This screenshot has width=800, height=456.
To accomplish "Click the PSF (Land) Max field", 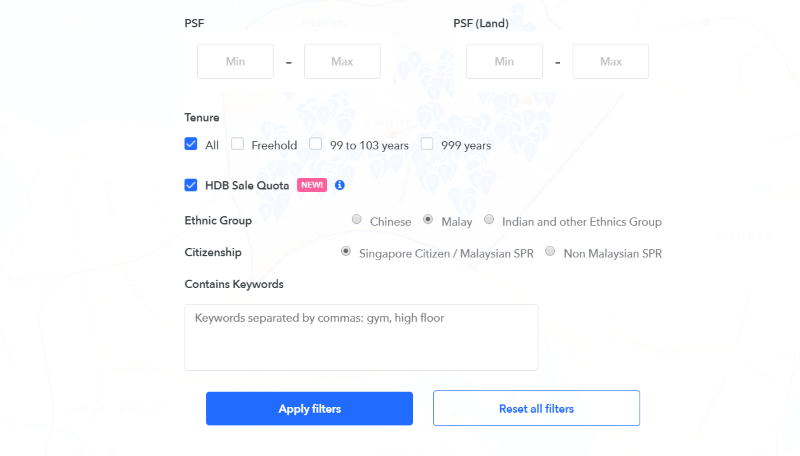I will click(611, 61).
